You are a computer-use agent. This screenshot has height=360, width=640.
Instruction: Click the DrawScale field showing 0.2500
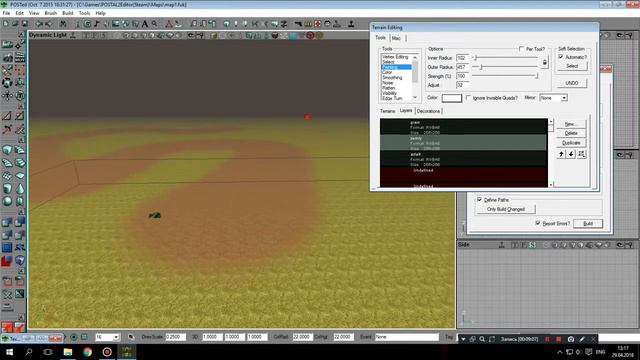176,337
